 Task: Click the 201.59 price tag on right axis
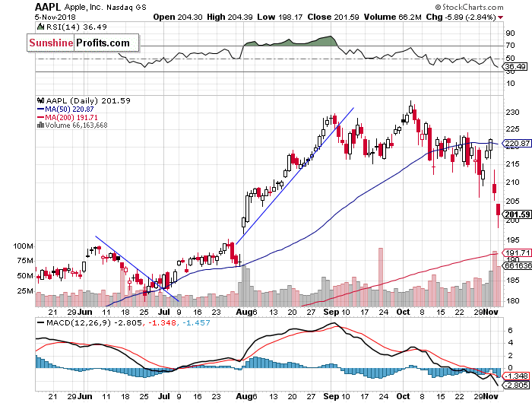517,214
